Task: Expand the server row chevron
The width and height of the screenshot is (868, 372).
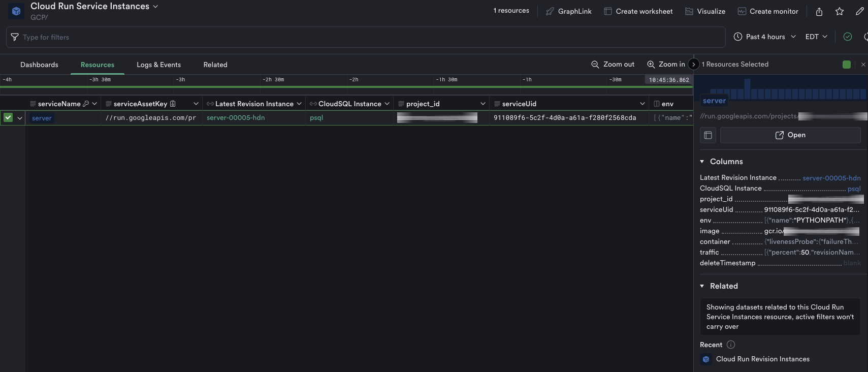Action: click(x=20, y=118)
